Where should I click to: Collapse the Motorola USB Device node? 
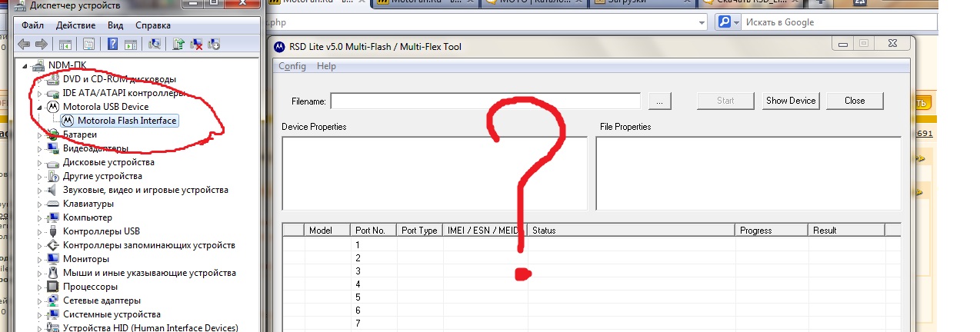41,107
